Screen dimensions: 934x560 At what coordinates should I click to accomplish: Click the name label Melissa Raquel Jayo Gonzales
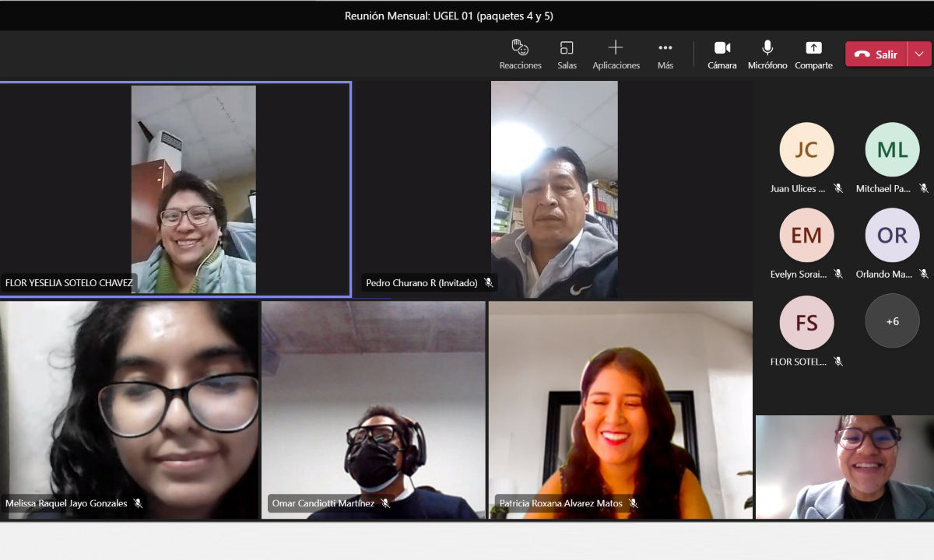[x=66, y=503]
